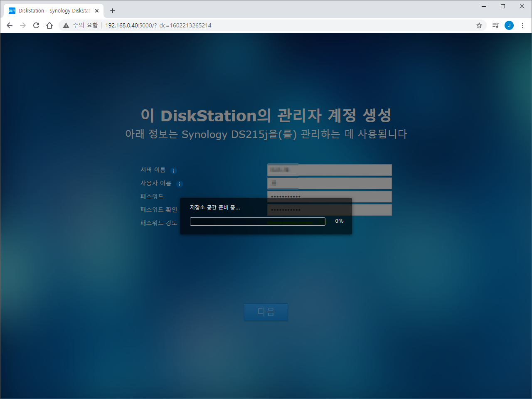
Task: Click the 서버 이름 label
Action: [153, 170]
